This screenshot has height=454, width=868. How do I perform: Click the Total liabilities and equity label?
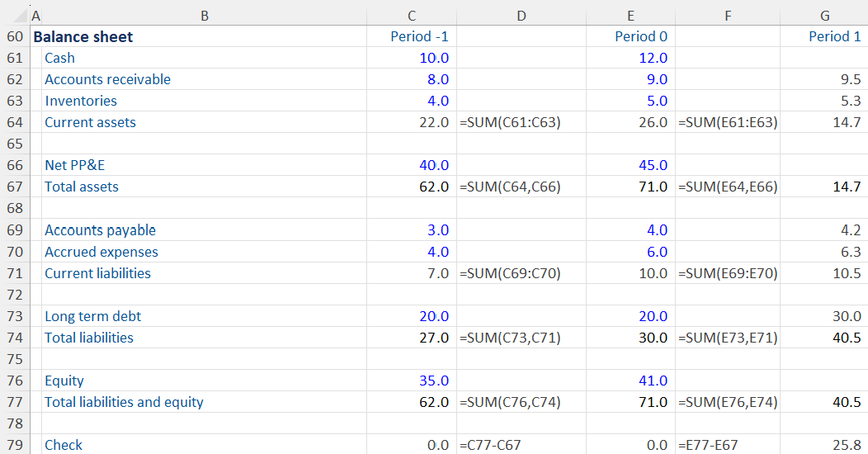pyautogui.click(x=124, y=402)
